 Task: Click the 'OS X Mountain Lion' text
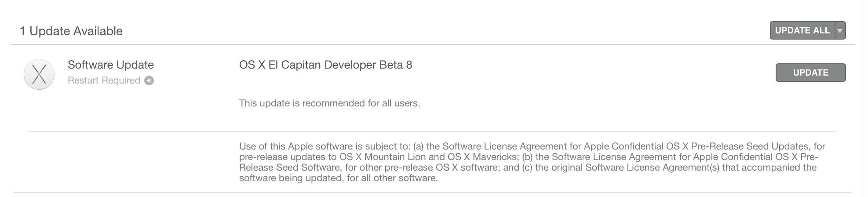(x=382, y=157)
